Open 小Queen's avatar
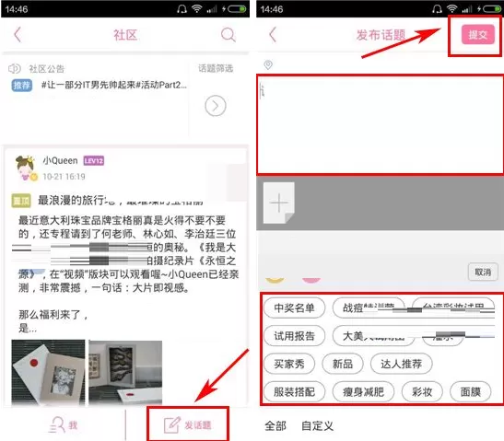This screenshot has width=504, height=441. pos(26,168)
